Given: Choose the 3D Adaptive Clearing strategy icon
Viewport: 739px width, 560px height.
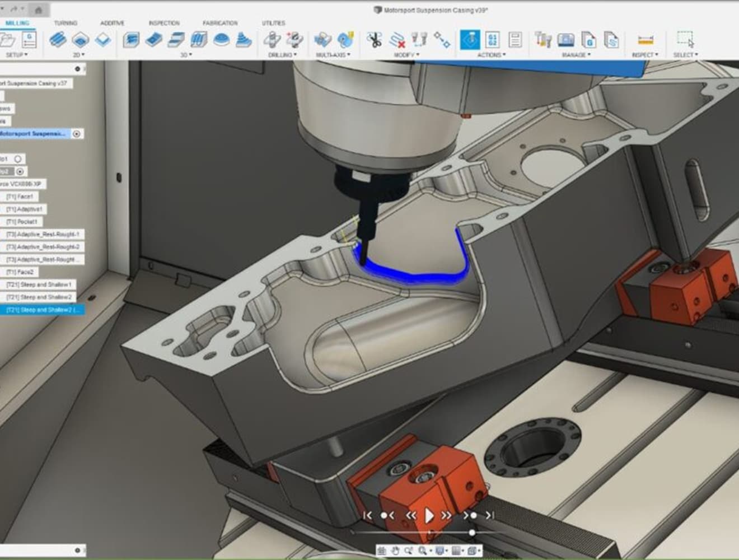Looking at the screenshot, I should [130, 40].
